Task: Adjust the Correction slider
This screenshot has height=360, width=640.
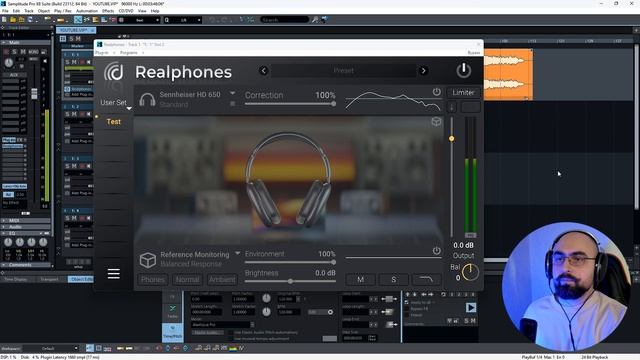Action: (290, 104)
